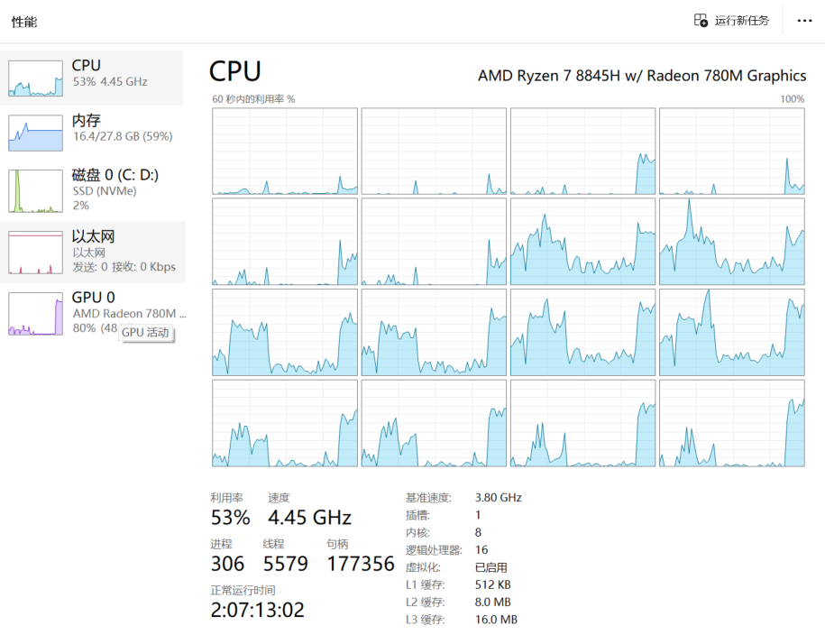The image size is (825, 644).
Task: Select the 以太网 network graph thumbnail
Action: (x=35, y=252)
